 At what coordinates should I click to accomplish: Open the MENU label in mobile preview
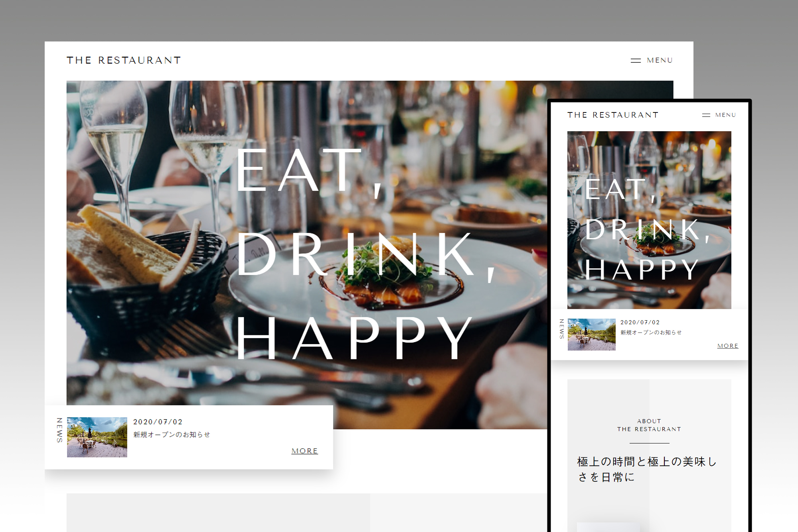click(725, 115)
